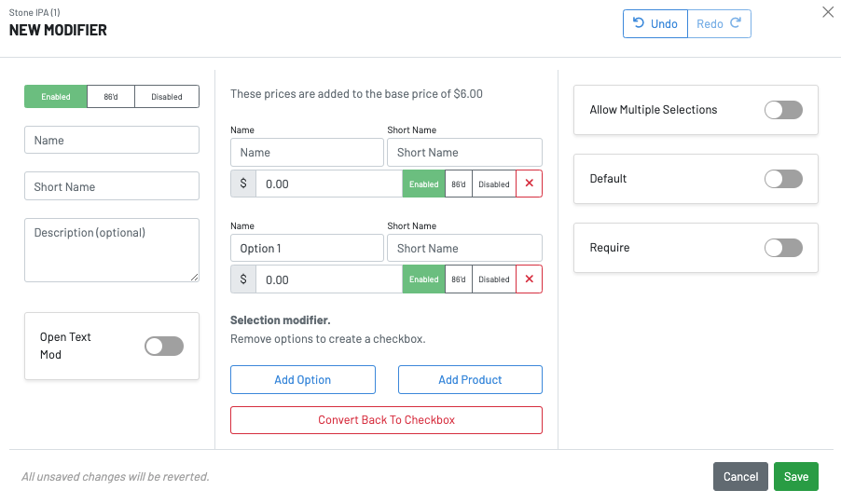Screen dimensions: 841x504
Task: Click the Option 1 price field
Action: 328,279
